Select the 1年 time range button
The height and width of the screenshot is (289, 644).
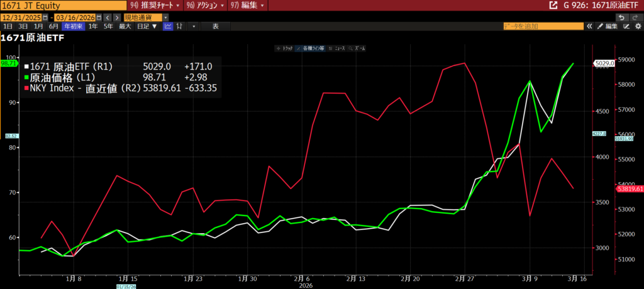click(x=93, y=26)
